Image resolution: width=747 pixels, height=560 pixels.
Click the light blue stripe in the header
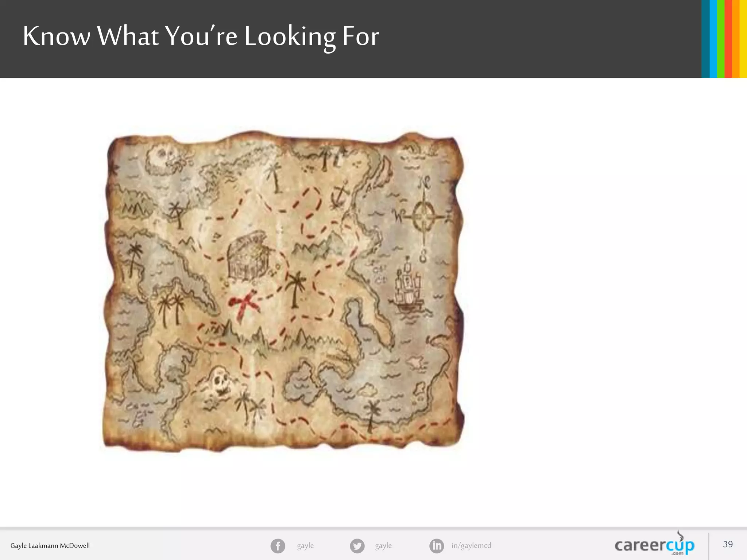tap(713, 39)
